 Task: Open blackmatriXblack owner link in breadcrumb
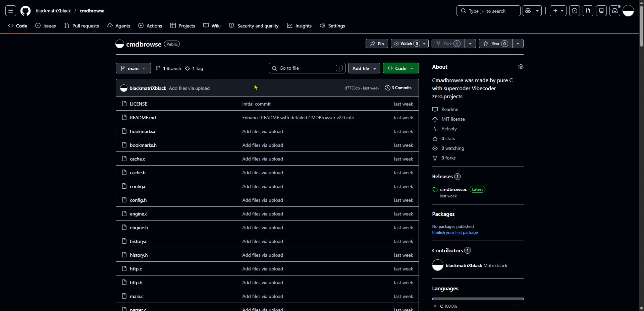tap(53, 11)
